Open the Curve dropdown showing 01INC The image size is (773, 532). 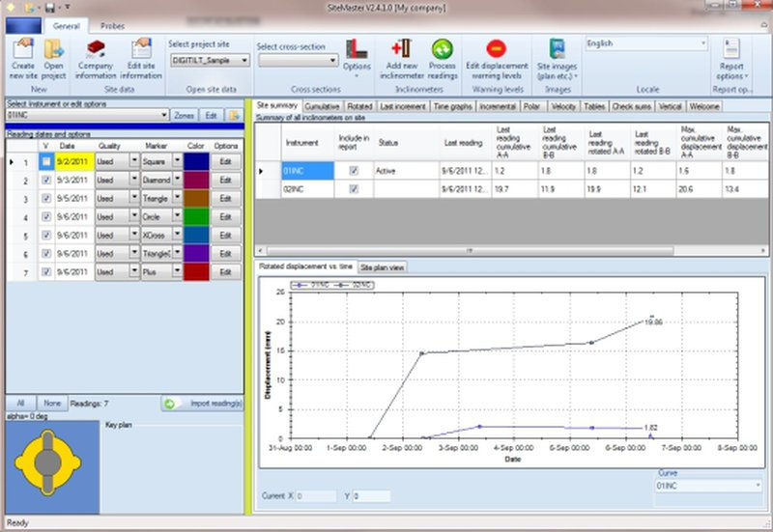pyautogui.click(x=708, y=487)
